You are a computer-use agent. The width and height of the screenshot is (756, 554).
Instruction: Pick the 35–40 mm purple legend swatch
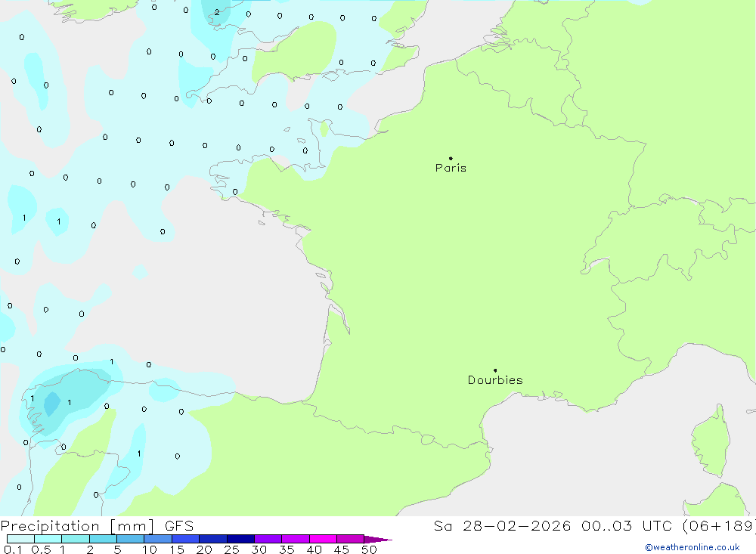296,539
